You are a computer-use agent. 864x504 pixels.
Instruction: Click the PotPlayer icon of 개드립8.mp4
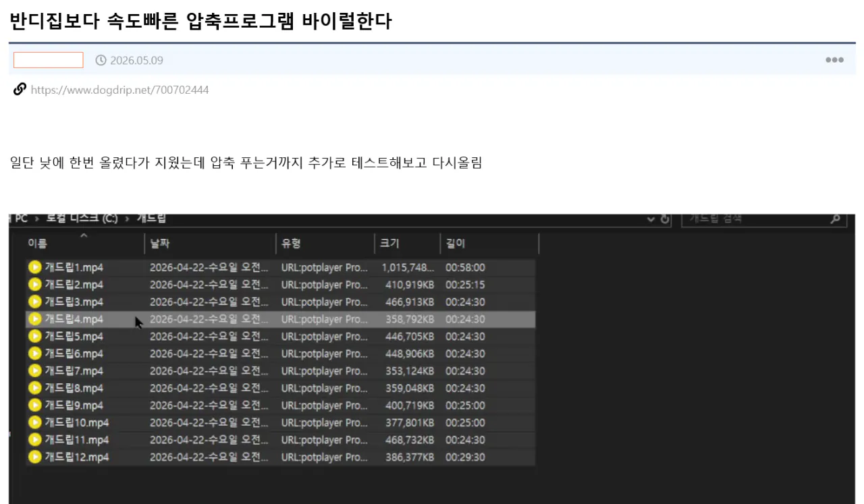pyautogui.click(x=35, y=388)
